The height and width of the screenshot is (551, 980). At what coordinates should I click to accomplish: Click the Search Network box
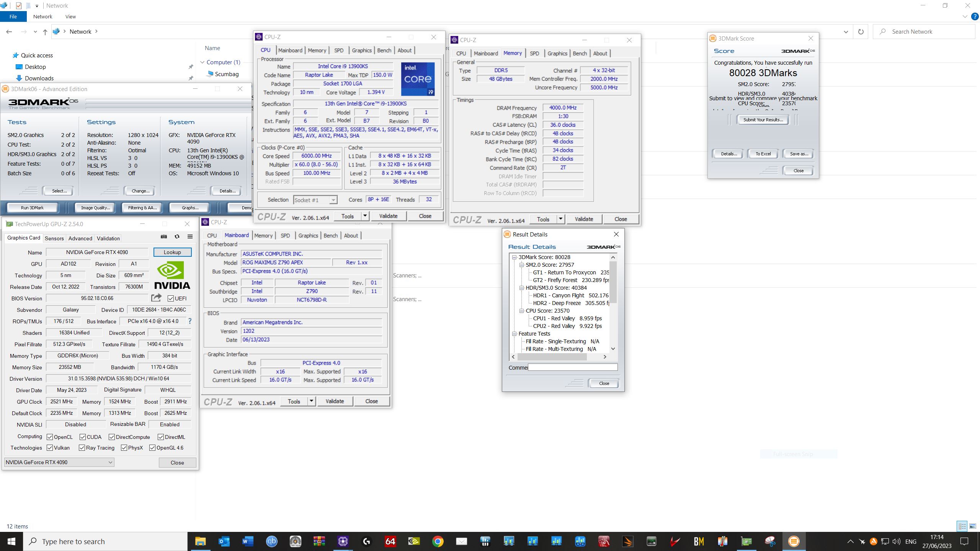coord(924,32)
